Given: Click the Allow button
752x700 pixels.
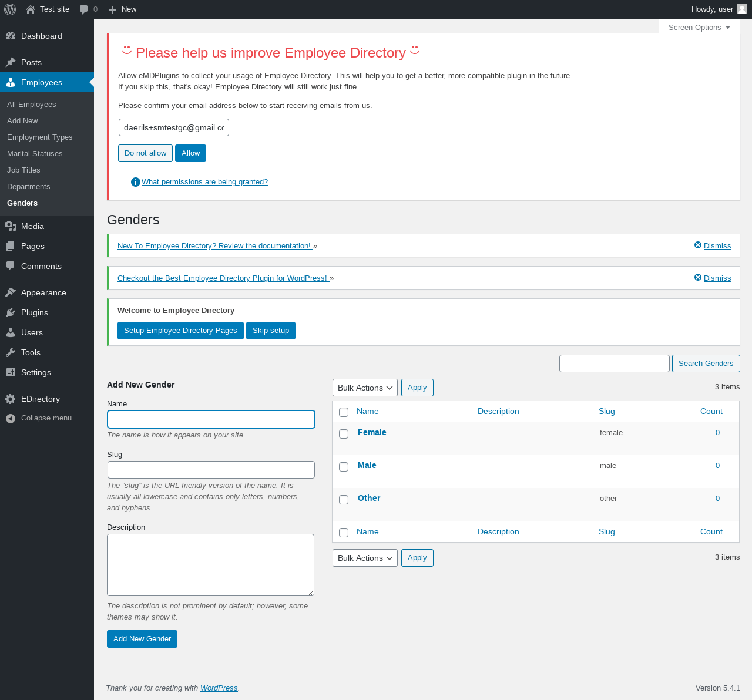Looking at the screenshot, I should (x=190, y=153).
